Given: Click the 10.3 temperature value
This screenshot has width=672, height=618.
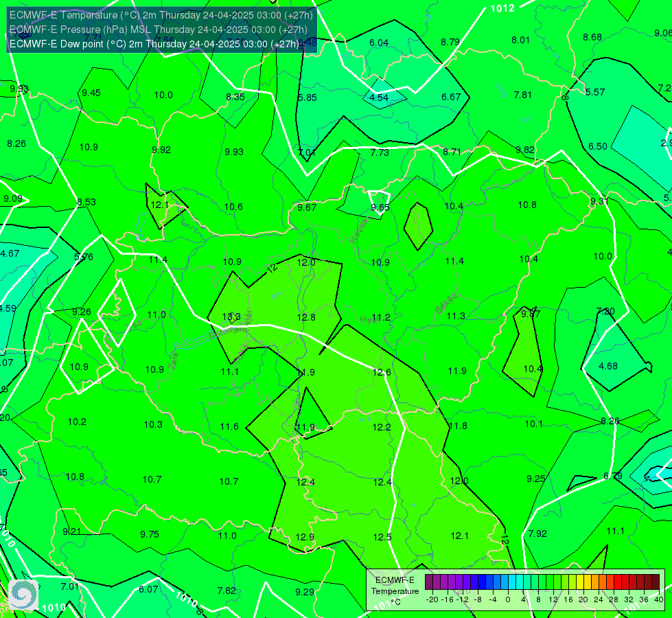Looking at the screenshot, I should 153,424.
